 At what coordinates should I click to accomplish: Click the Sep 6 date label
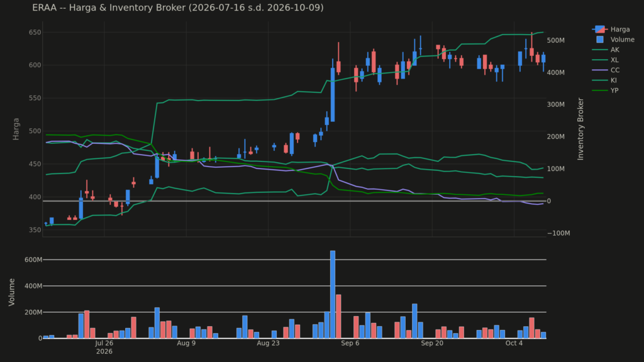tap(350, 343)
